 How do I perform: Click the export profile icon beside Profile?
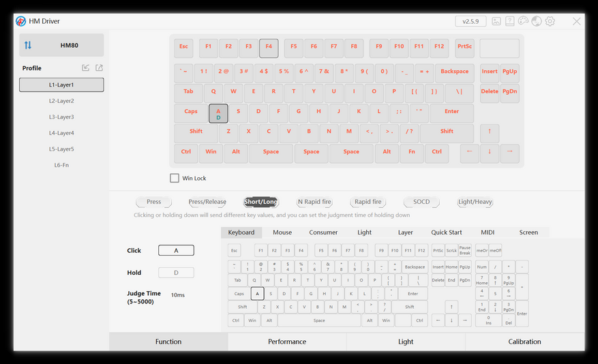click(99, 68)
